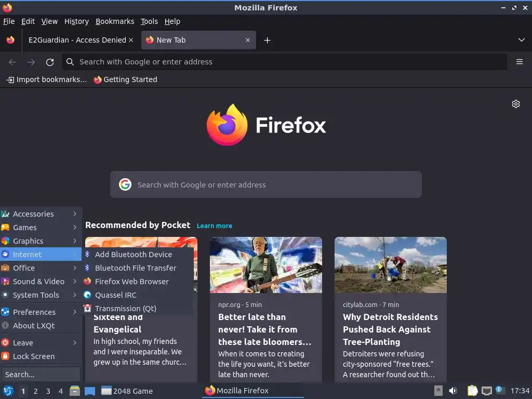Click Mozilla Firefox taskbar button
The image size is (532, 399).
(253, 391)
